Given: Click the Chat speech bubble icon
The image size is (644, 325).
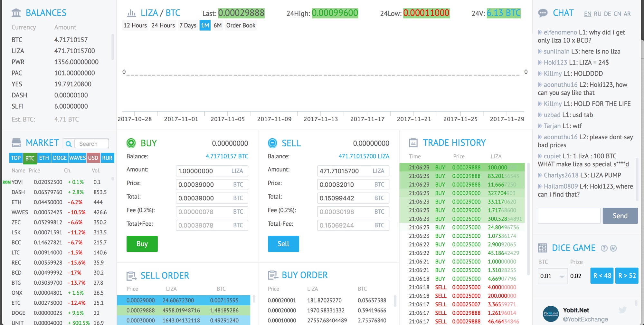Looking at the screenshot, I should [543, 13].
